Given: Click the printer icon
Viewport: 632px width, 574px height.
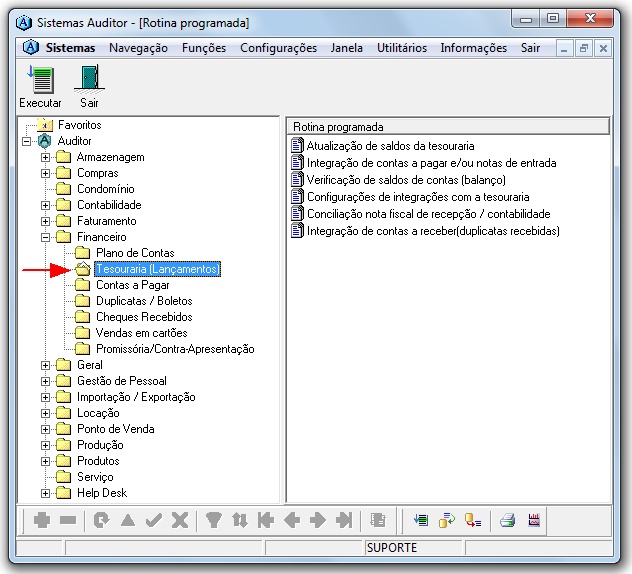Looking at the screenshot, I should [x=507, y=520].
